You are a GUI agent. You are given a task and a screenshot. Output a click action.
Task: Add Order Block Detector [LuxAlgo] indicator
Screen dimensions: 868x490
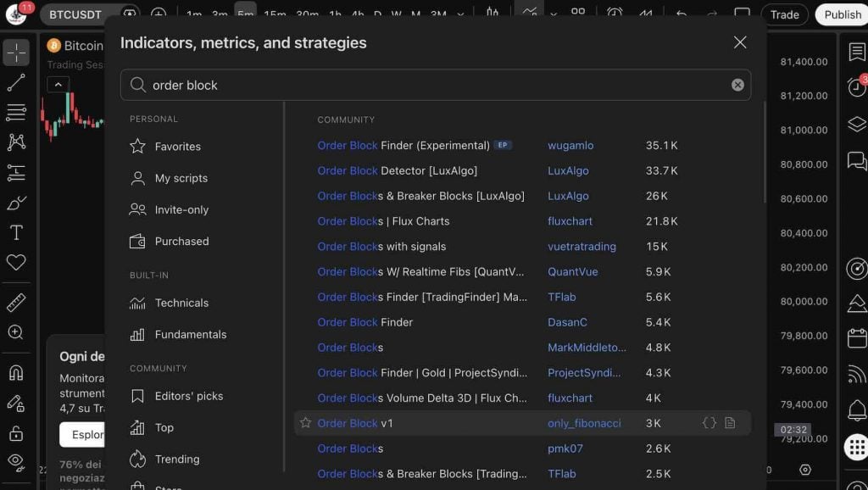click(397, 170)
